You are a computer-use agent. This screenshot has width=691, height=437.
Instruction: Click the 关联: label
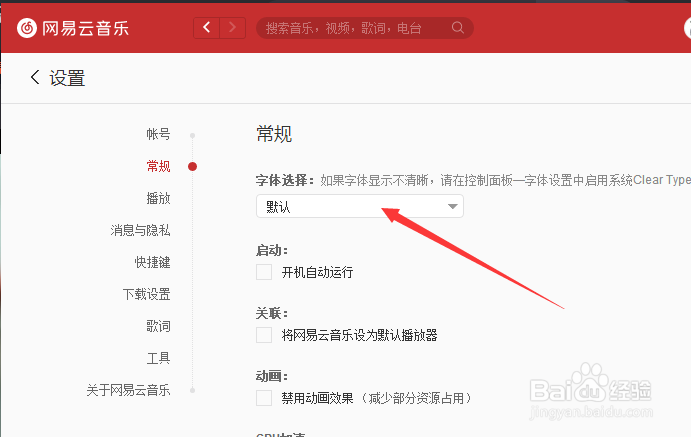[272, 313]
